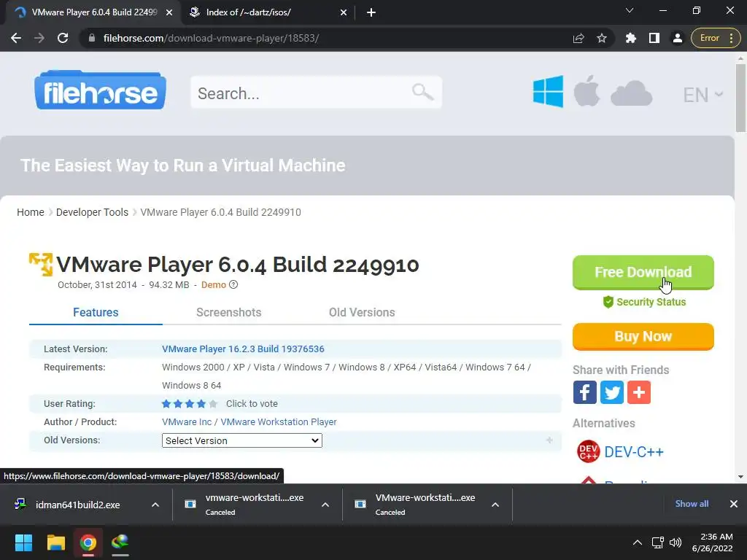Open the idman641build2.exe download

[77, 505]
